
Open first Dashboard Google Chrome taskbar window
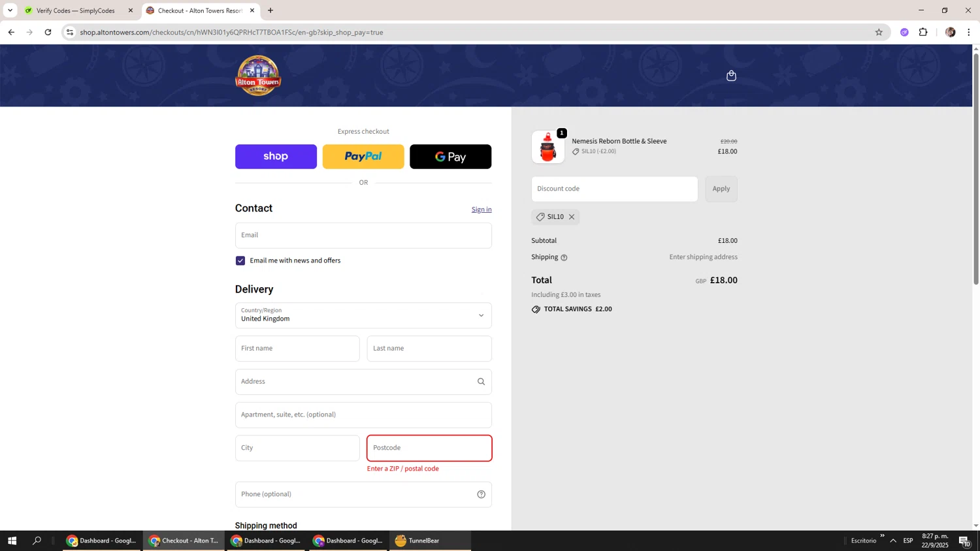tap(102, 541)
